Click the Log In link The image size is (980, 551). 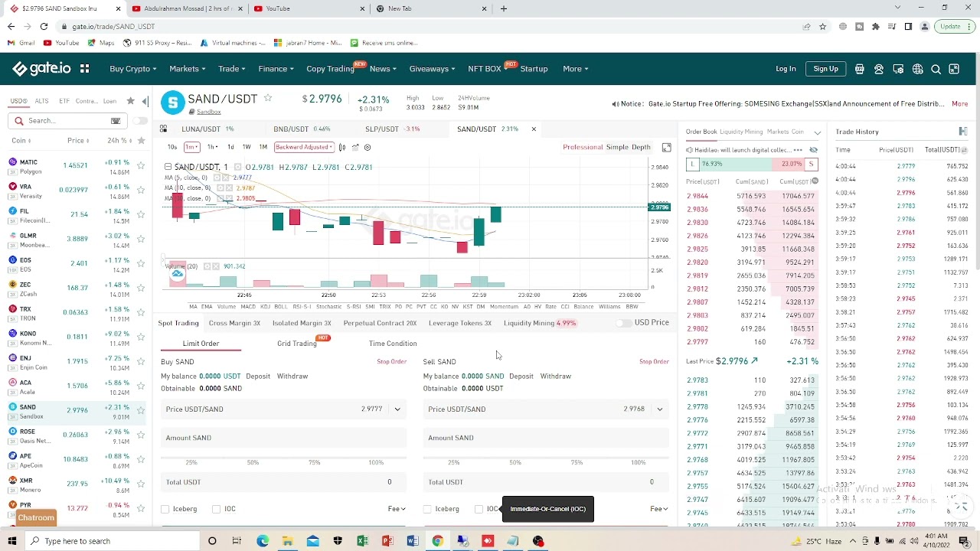point(786,69)
